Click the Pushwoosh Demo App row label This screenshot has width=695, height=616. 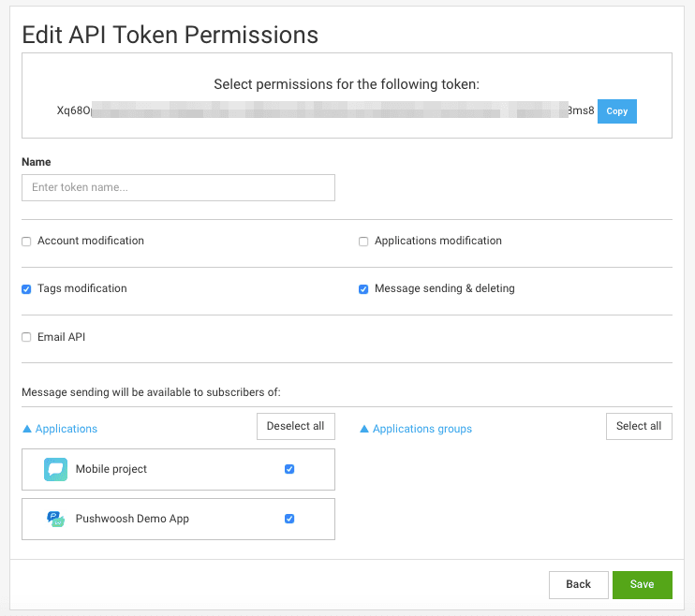coord(132,519)
